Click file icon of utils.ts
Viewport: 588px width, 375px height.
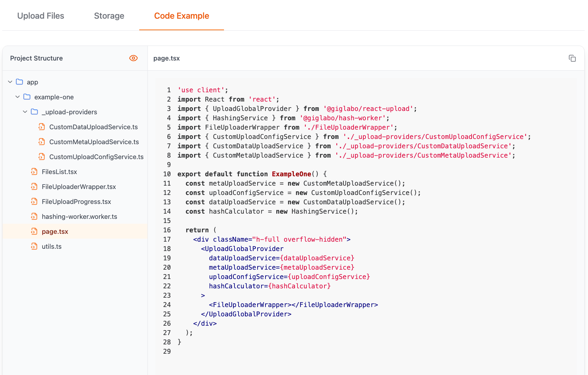tap(34, 247)
